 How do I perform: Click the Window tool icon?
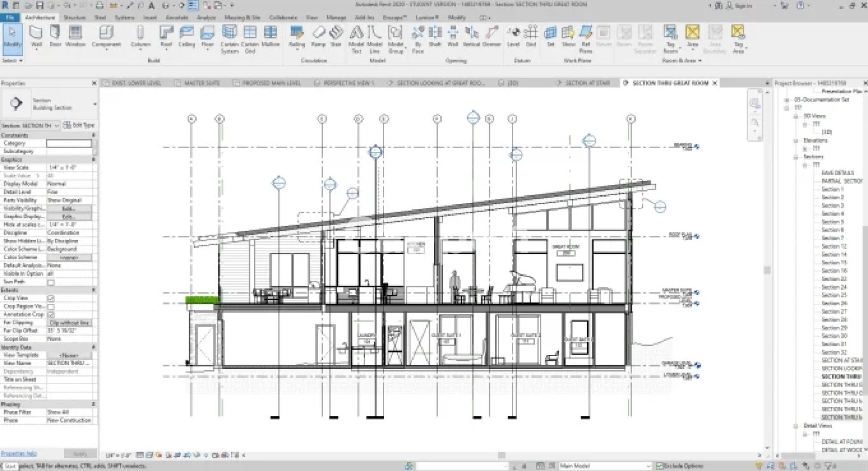[x=75, y=36]
